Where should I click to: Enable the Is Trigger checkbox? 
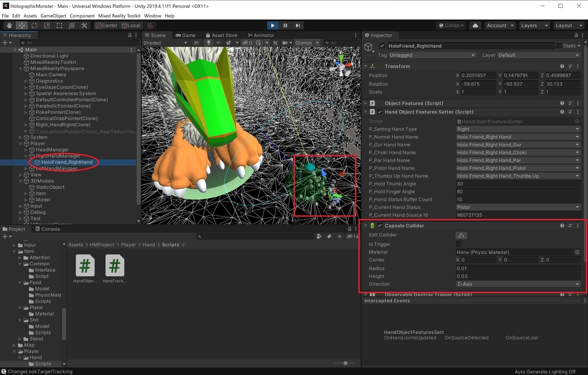pyautogui.click(x=459, y=244)
